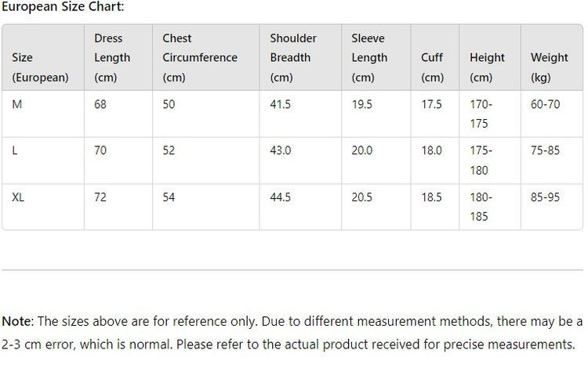Select the Chest Circumference column header
The image size is (588, 368).
click(199, 58)
